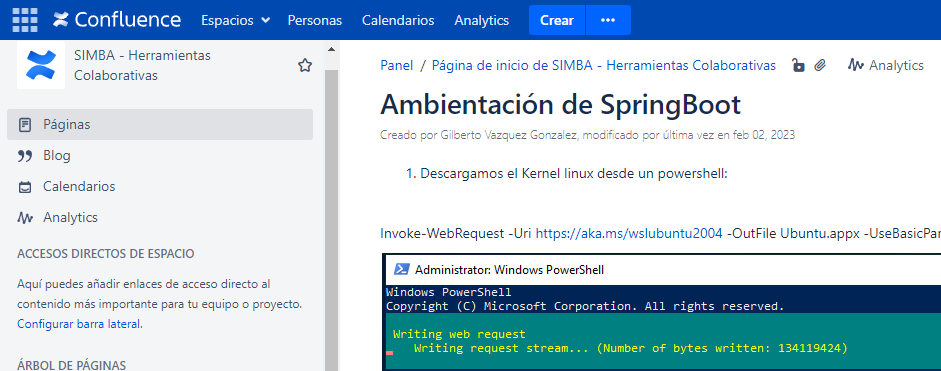941x371 pixels.
Task: Open the Calendarios top menu item
Action: pos(398,20)
